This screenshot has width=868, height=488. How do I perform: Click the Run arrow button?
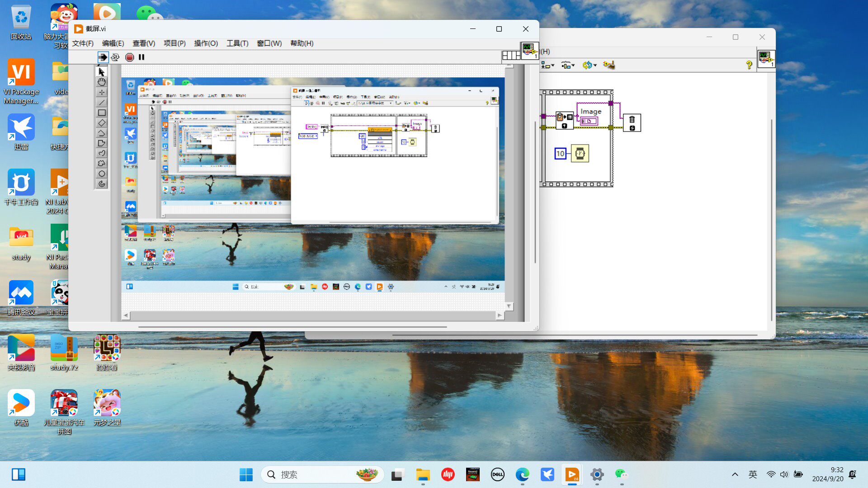point(103,57)
